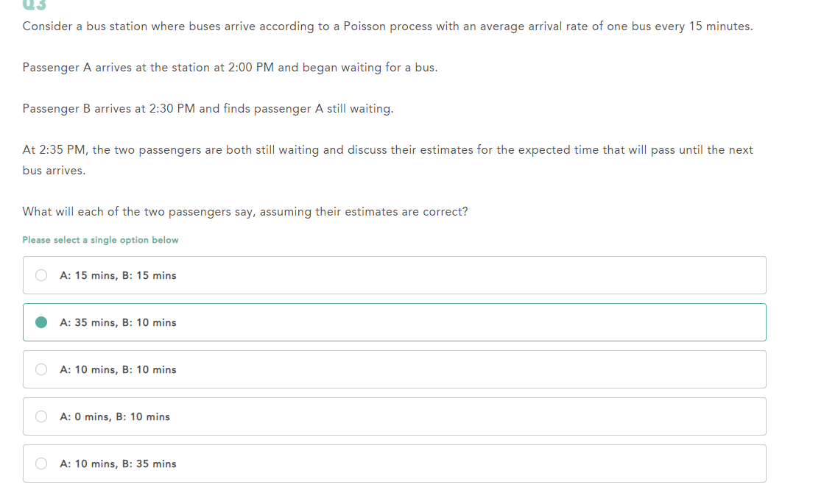Click the filled radio button for A: 35 mins
The image size is (824, 504).
point(41,322)
